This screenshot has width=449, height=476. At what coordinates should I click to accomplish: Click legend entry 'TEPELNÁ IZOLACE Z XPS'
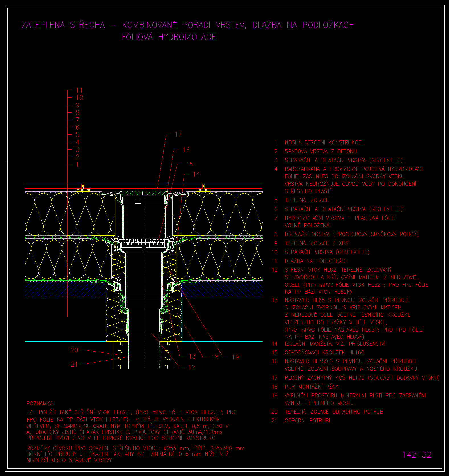317,243
